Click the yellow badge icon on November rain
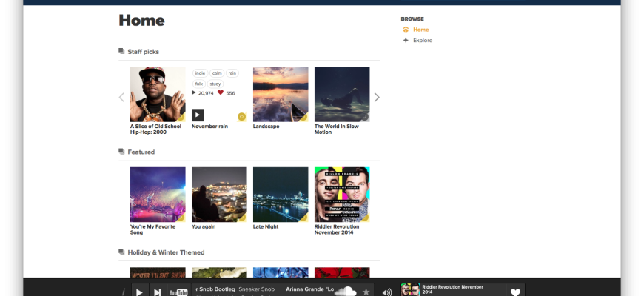The image size is (644, 296). tap(241, 117)
